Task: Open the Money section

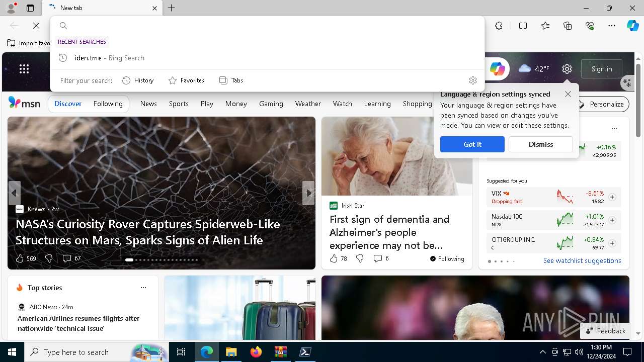Action: point(236,104)
